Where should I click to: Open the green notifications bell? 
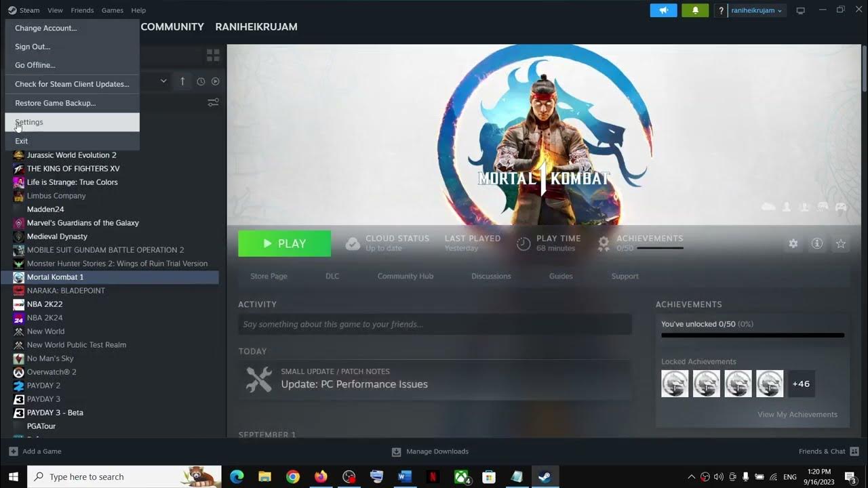[695, 10]
